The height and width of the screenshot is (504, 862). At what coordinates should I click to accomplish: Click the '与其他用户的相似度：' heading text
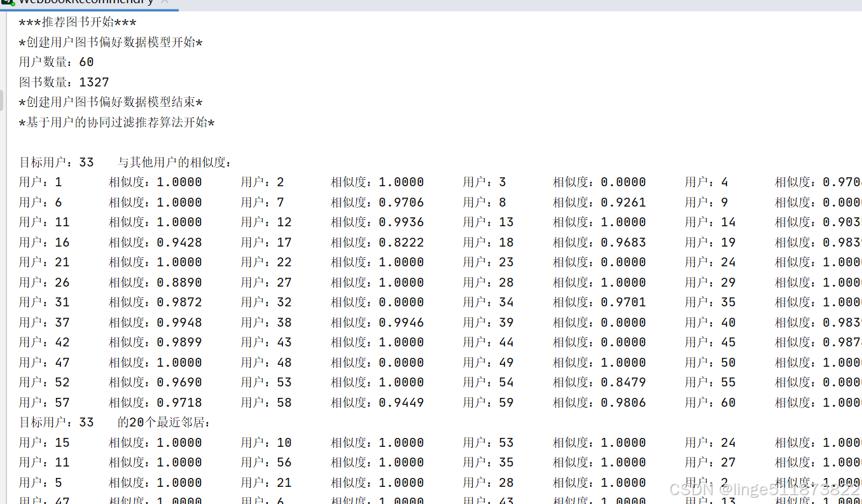pos(175,163)
